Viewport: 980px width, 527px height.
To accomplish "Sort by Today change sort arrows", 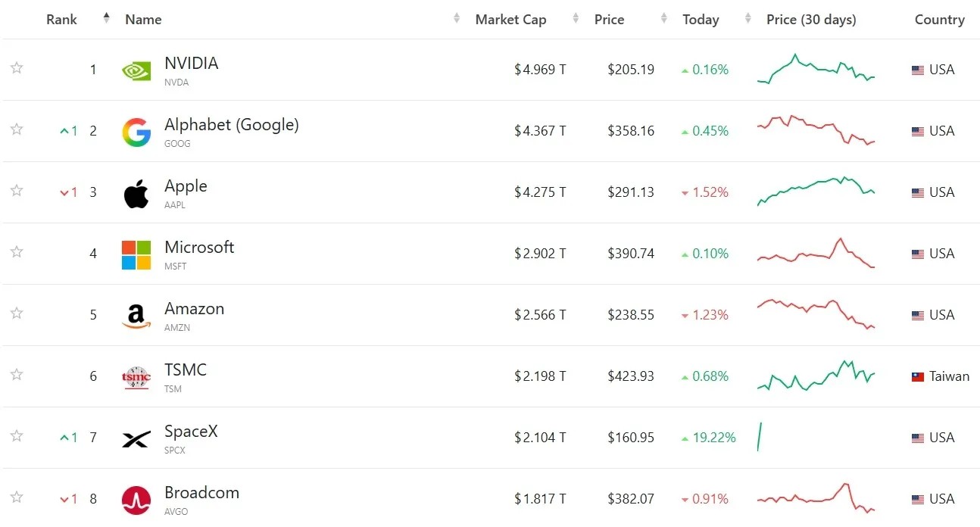I will coord(748,19).
